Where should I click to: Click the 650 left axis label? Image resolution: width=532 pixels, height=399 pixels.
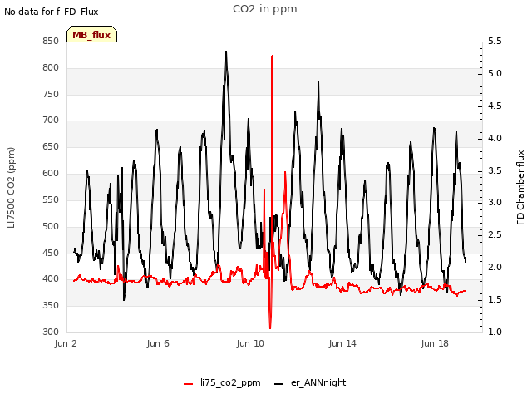point(51,146)
